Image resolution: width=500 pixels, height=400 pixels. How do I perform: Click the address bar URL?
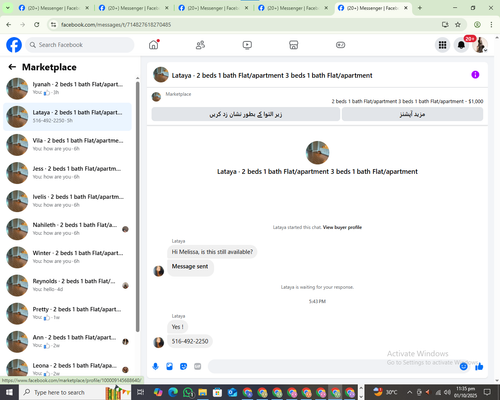[116, 25]
